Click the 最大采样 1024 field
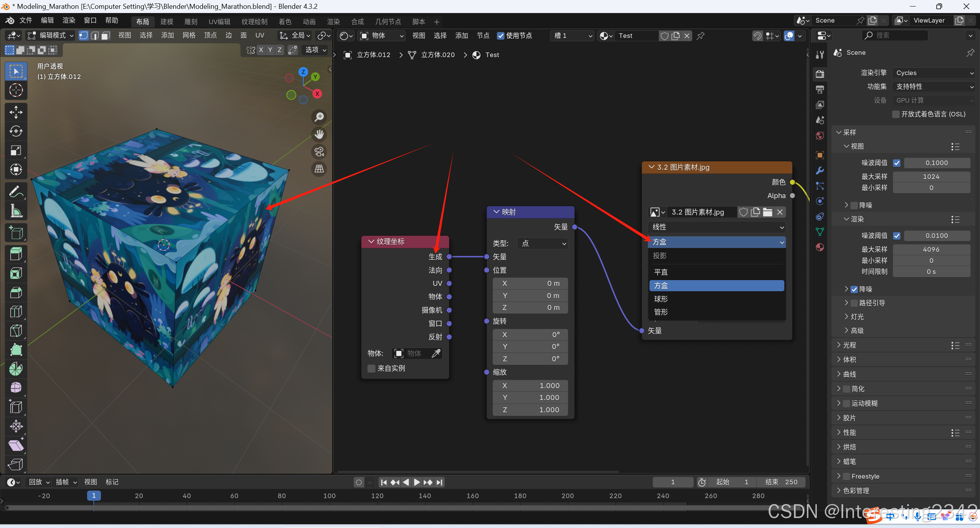The width and height of the screenshot is (980, 528). point(931,177)
